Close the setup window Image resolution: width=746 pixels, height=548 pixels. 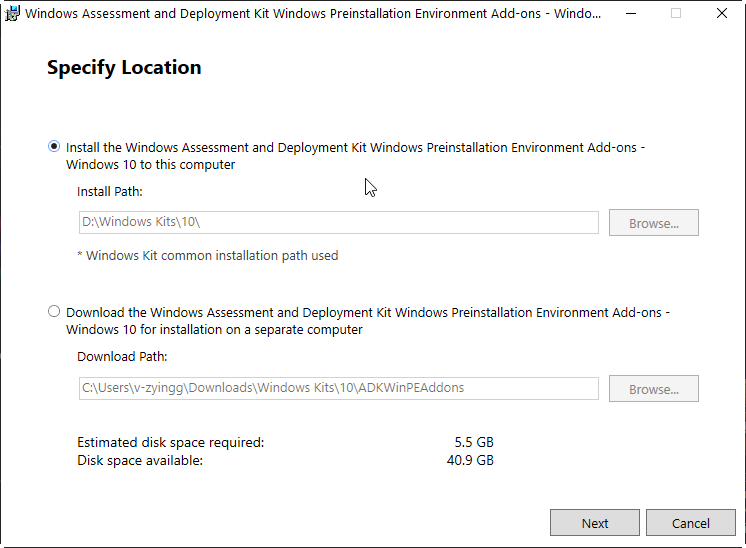tap(722, 13)
